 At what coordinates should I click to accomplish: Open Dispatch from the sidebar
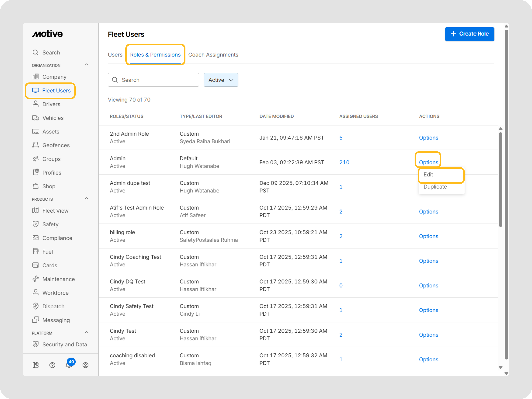pos(53,306)
